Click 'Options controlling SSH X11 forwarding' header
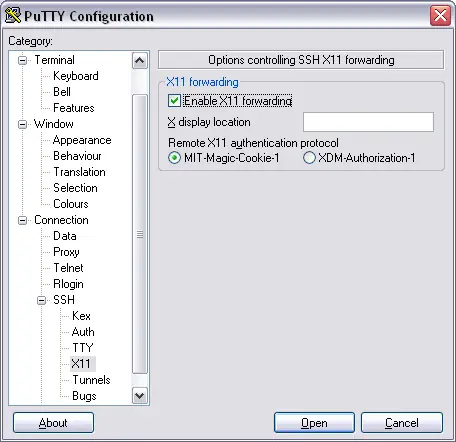Screen dimensions: 456x442 [301, 60]
